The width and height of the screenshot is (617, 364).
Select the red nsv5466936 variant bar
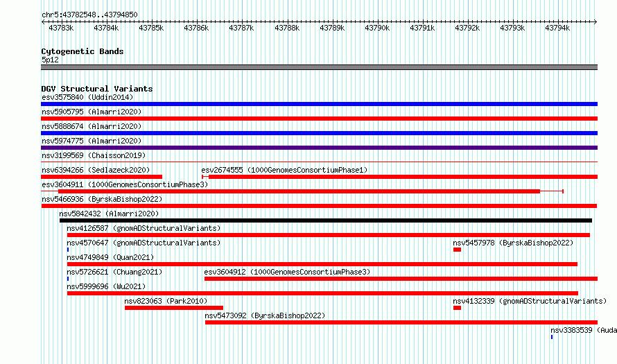click(x=319, y=206)
